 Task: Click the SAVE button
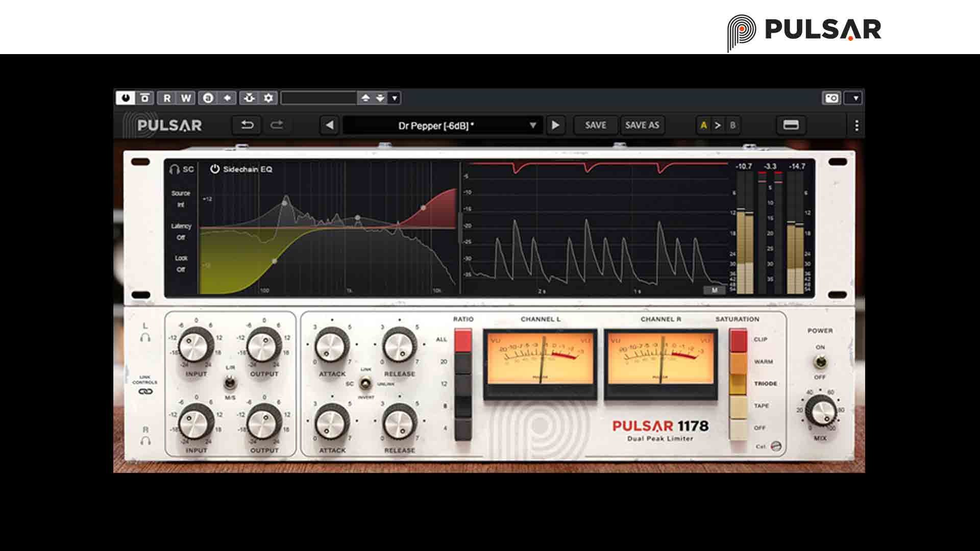(x=595, y=125)
